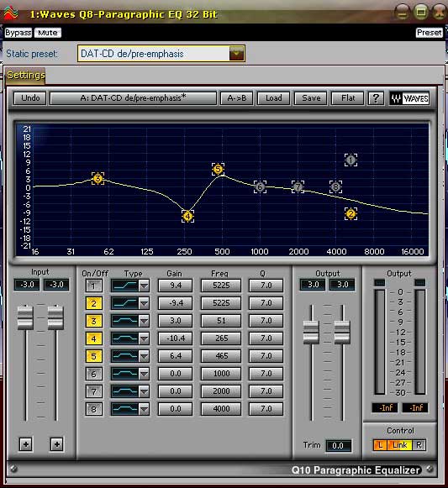
Task: Click the right input plus button
Action: pos(56,444)
